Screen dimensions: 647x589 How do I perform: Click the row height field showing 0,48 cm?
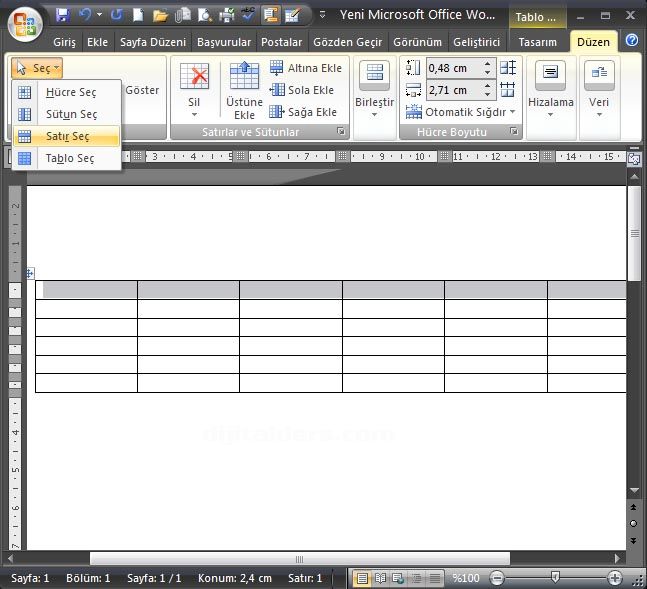pyautogui.click(x=453, y=68)
